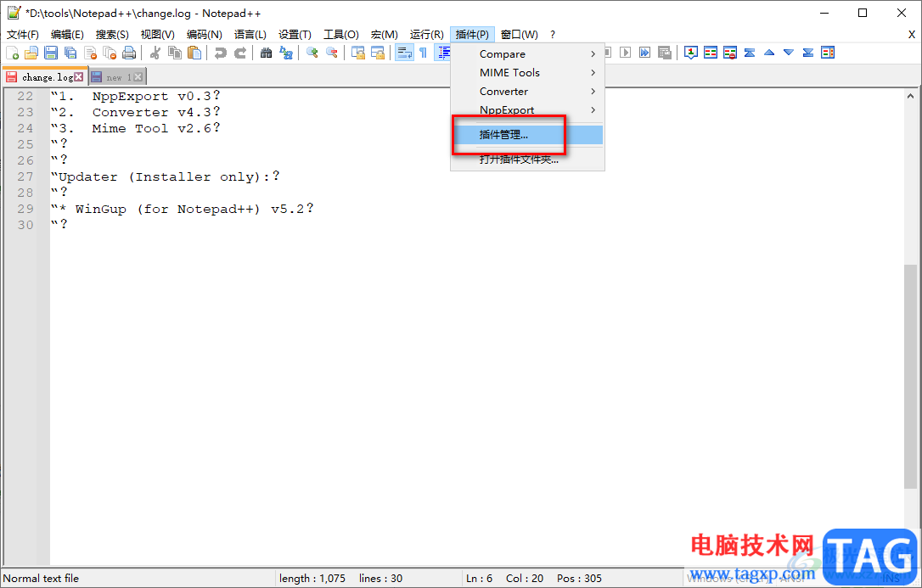Open the 窗口(W) menu
The width and height of the screenshot is (922, 588).
point(520,35)
